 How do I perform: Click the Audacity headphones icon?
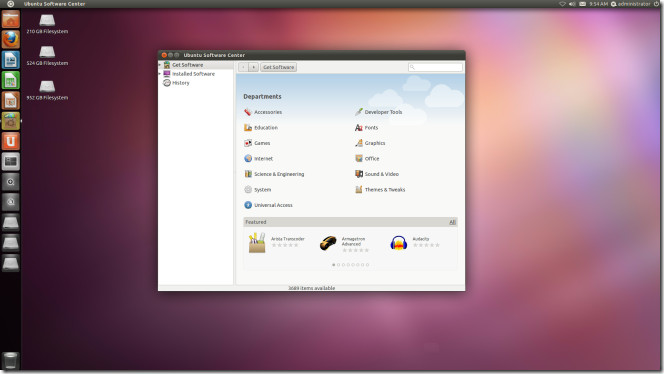(398, 243)
